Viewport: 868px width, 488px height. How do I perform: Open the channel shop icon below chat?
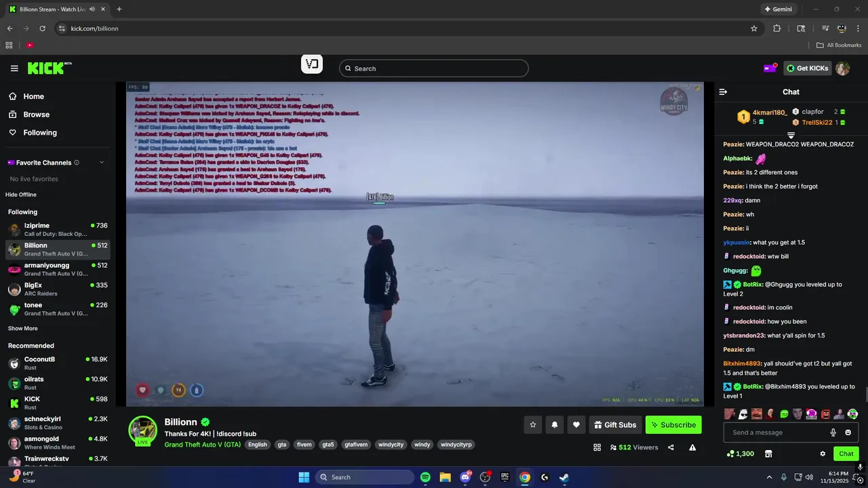(x=768, y=453)
